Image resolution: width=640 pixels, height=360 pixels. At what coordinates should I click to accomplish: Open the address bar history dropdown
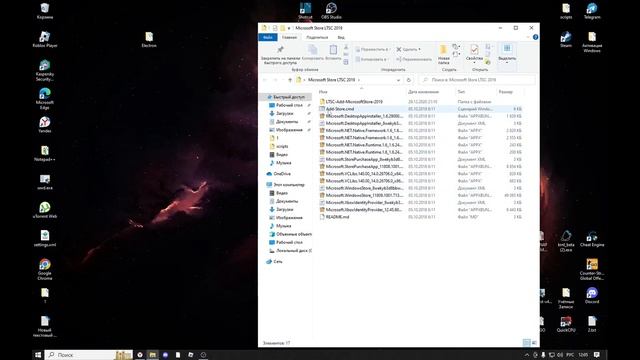pos(398,80)
